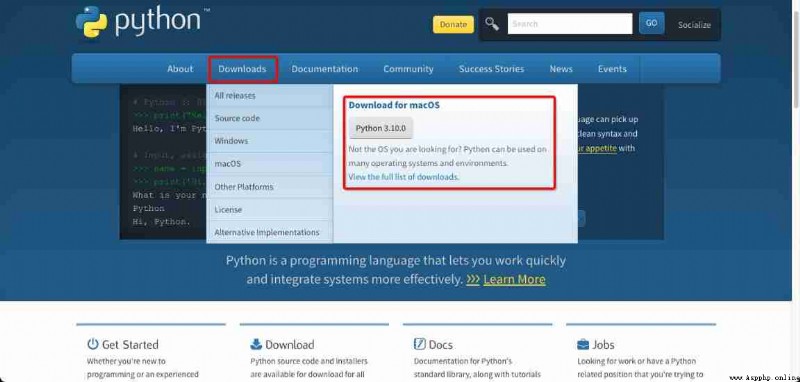Viewport: 800px width, 382px height.
Task: Download Python 3.10.0 for macOS
Action: click(381, 128)
